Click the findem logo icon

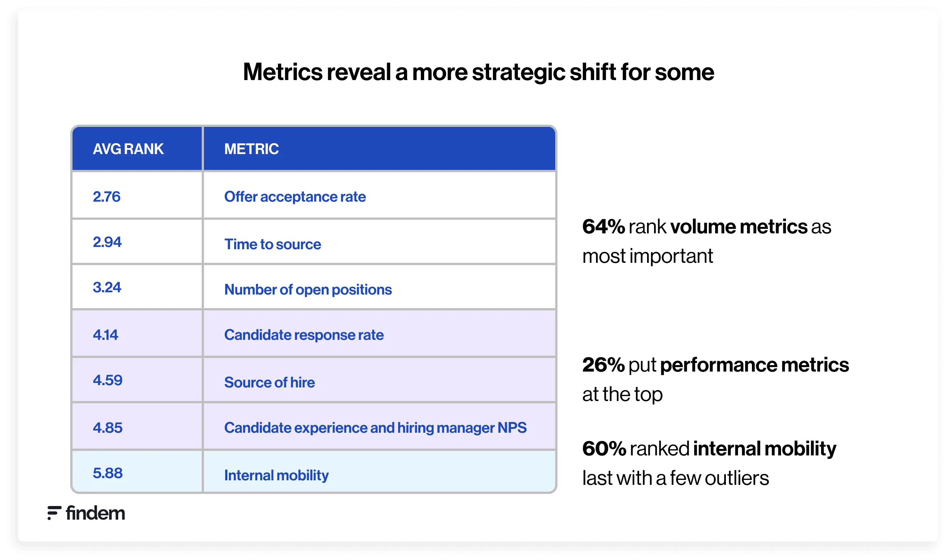tap(54, 513)
